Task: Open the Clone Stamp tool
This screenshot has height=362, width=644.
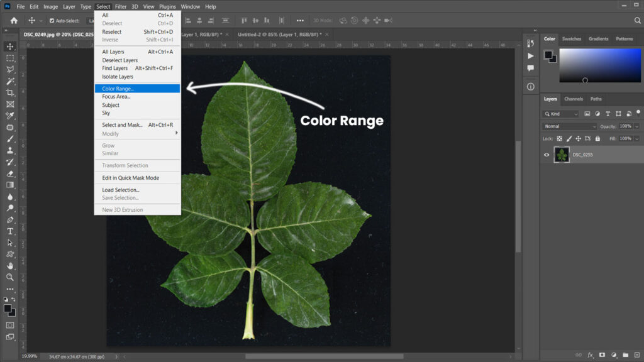Action: [9, 150]
